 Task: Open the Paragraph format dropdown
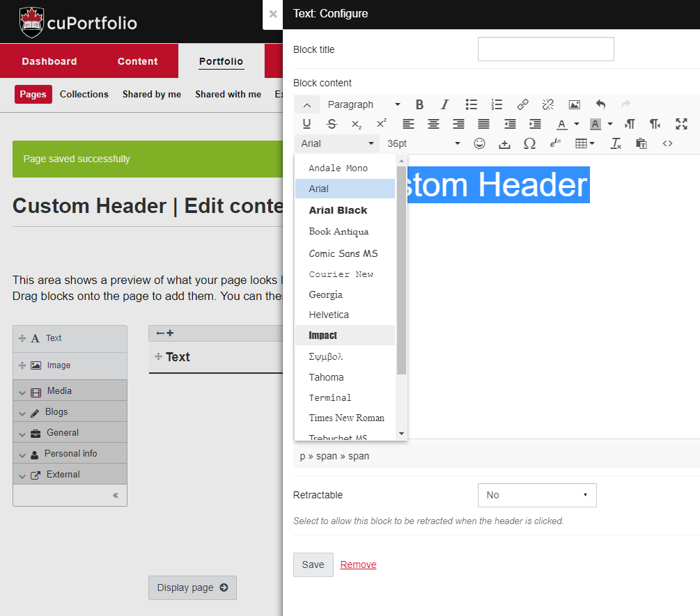(x=364, y=104)
